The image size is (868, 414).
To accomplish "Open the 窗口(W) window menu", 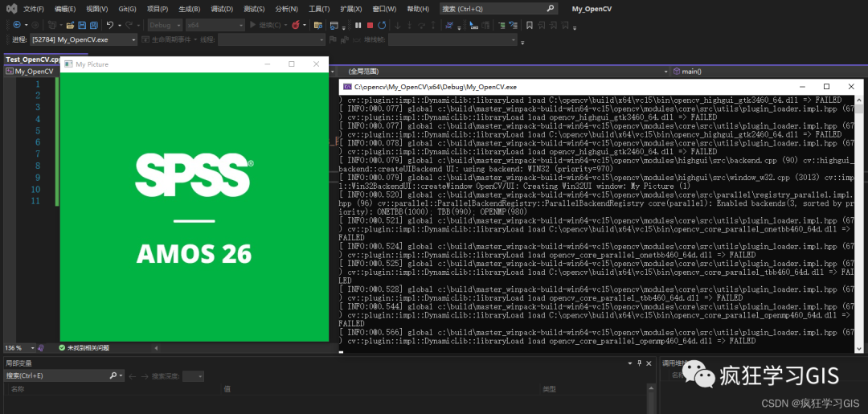I will click(384, 9).
